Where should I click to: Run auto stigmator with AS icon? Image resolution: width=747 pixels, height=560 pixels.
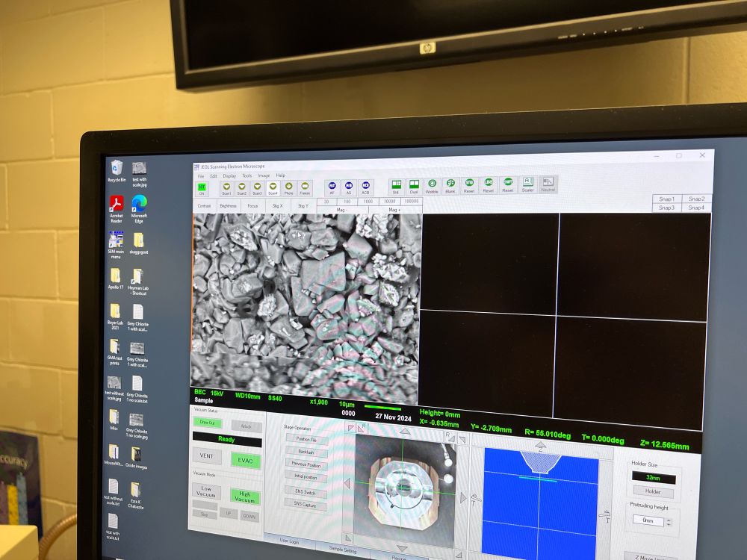(349, 187)
